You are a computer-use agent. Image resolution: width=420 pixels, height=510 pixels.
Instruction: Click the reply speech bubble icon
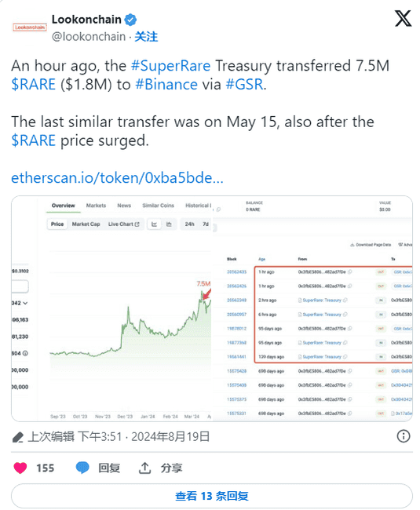coord(82,468)
